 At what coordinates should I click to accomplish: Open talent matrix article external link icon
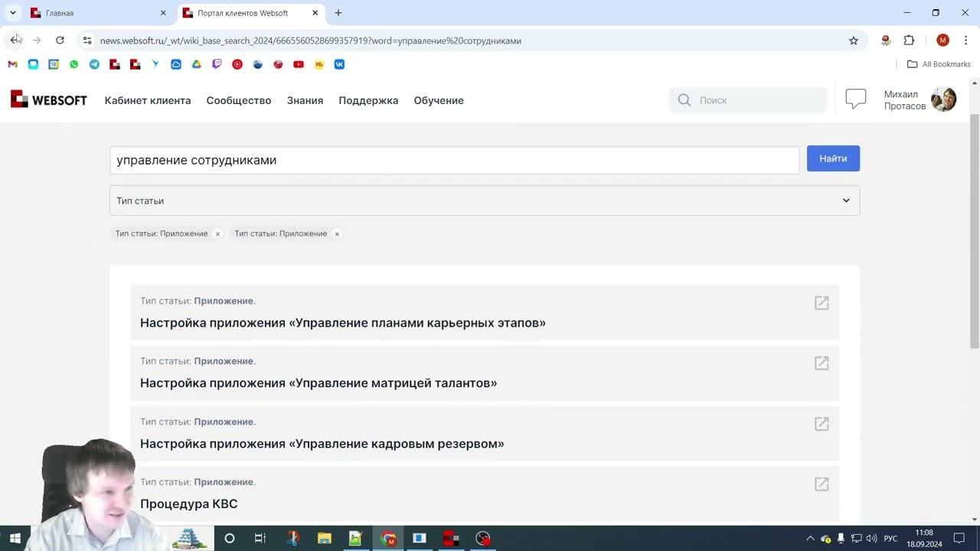click(822, 364)
